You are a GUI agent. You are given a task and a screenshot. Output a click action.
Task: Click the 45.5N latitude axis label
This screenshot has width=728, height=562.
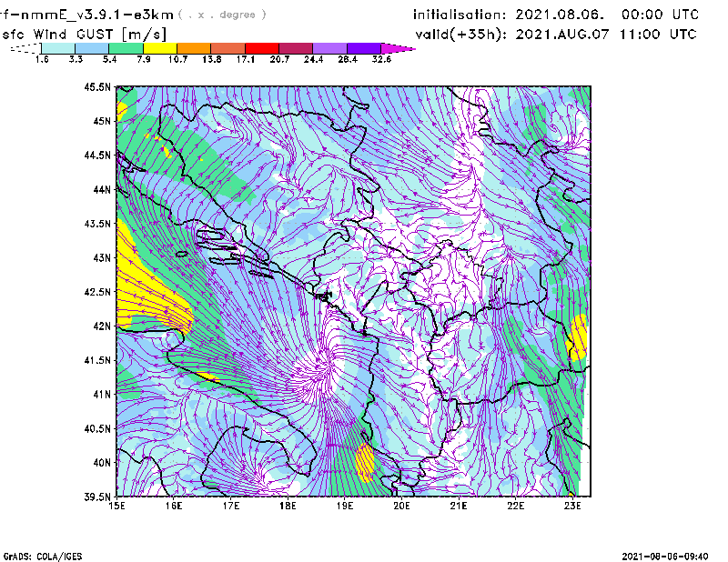click(x=97, y=87)
